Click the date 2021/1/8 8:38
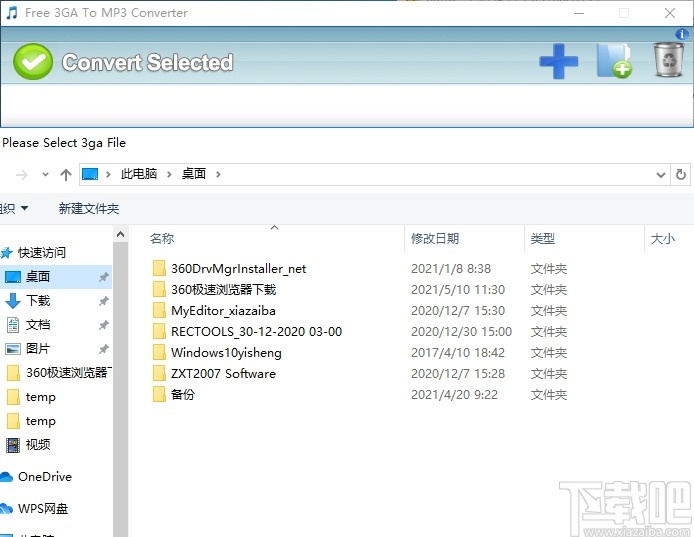 (451, 269)
